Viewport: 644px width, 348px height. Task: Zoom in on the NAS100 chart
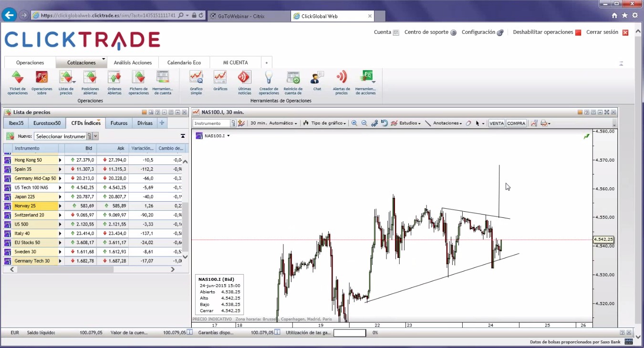(x=354, y=123)
